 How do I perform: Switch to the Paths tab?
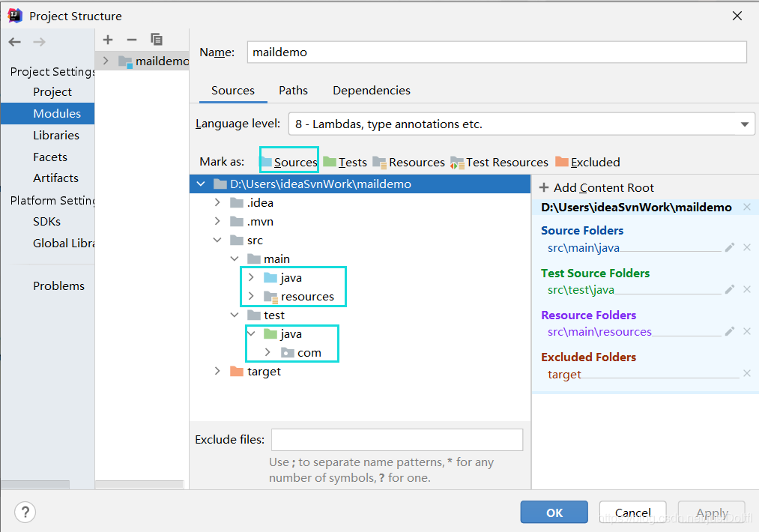pos(293,91)
